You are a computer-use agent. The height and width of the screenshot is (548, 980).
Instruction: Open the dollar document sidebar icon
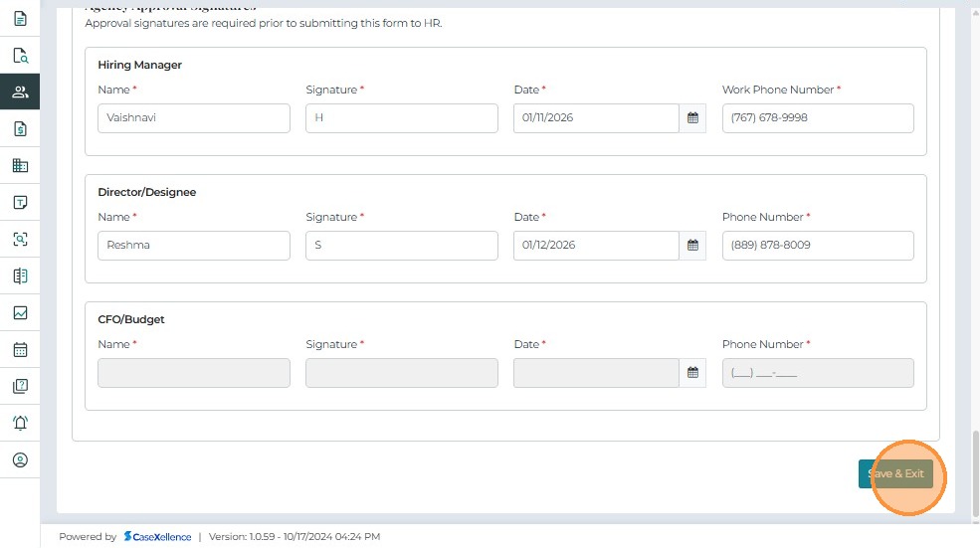click(x=20, y=129)
